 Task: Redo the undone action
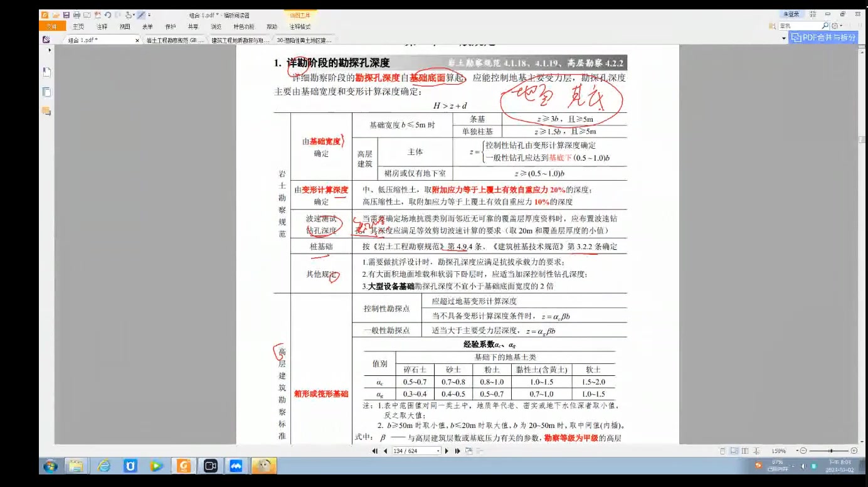click(x=117, y=14)
